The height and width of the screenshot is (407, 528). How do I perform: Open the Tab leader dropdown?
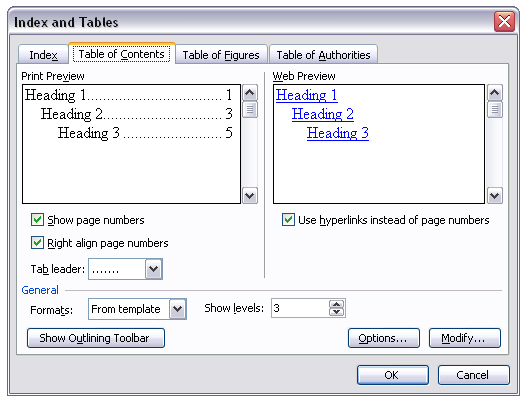pos(154,269)
